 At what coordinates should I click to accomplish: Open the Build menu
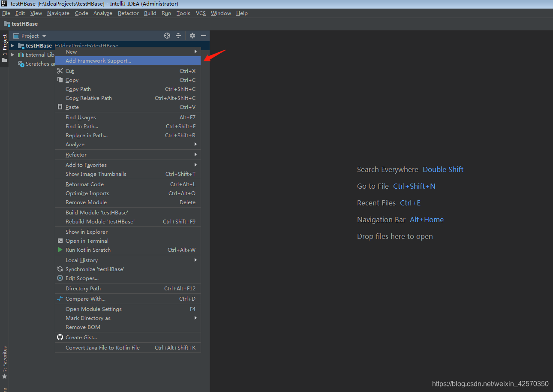click(150, 13)
